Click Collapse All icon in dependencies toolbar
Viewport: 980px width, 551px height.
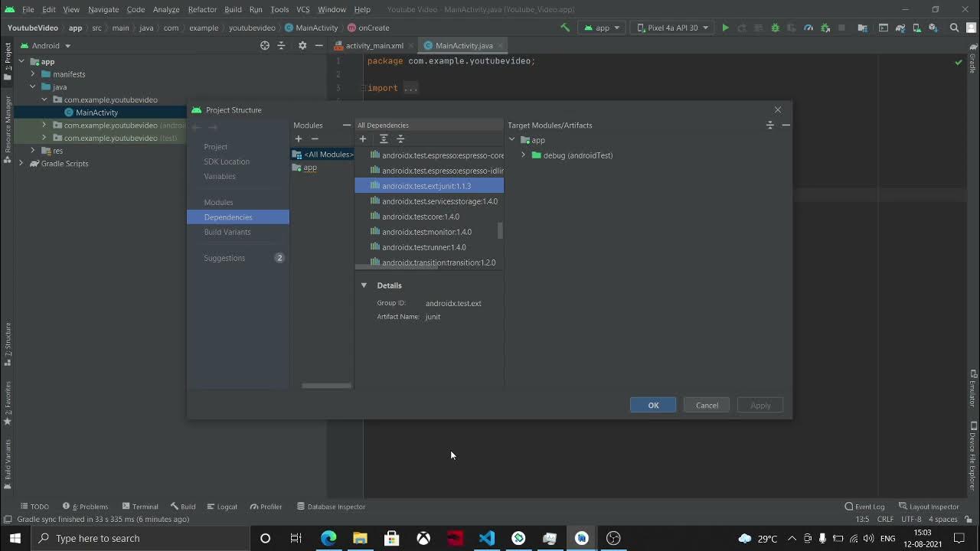(400, 139)
